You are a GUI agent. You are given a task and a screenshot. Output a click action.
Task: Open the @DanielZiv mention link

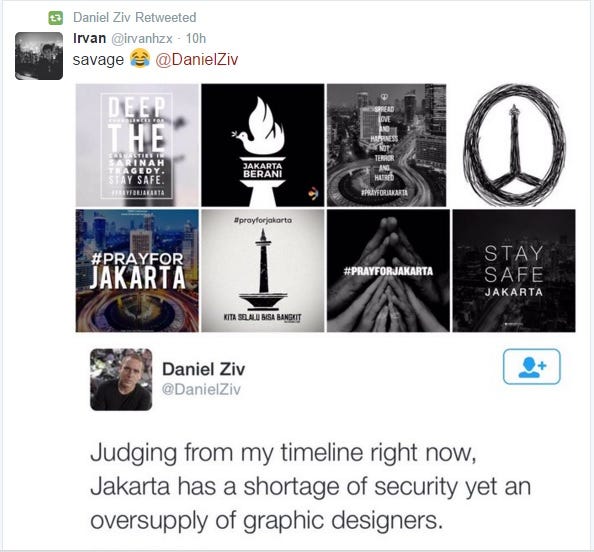pyautogui.click(x=197, y=59)
